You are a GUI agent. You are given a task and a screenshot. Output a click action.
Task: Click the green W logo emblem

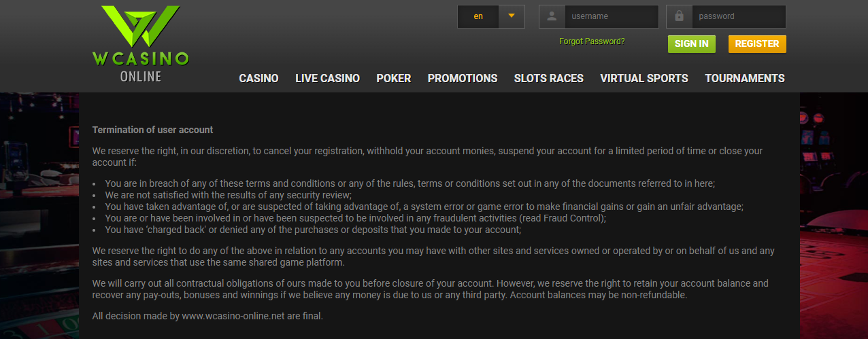tap(141, 27)
